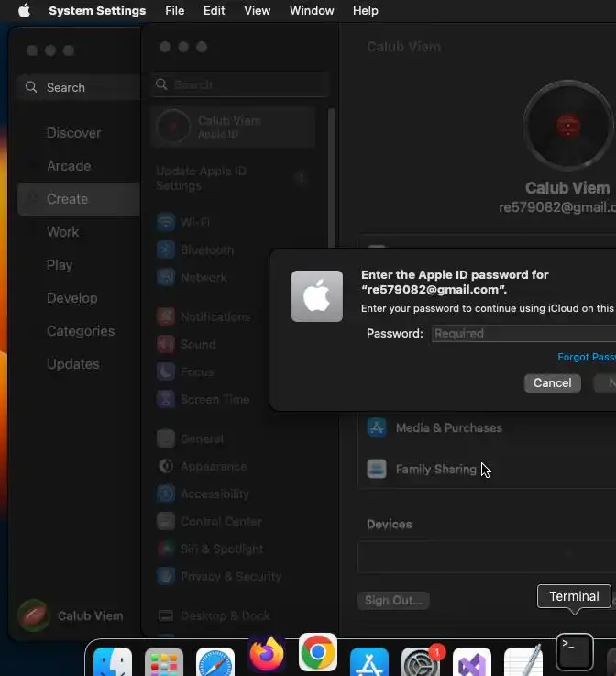Screen dimensions: 616x676
Task: Click the vinyl record profile picture
Action: [x=568, y=126]
